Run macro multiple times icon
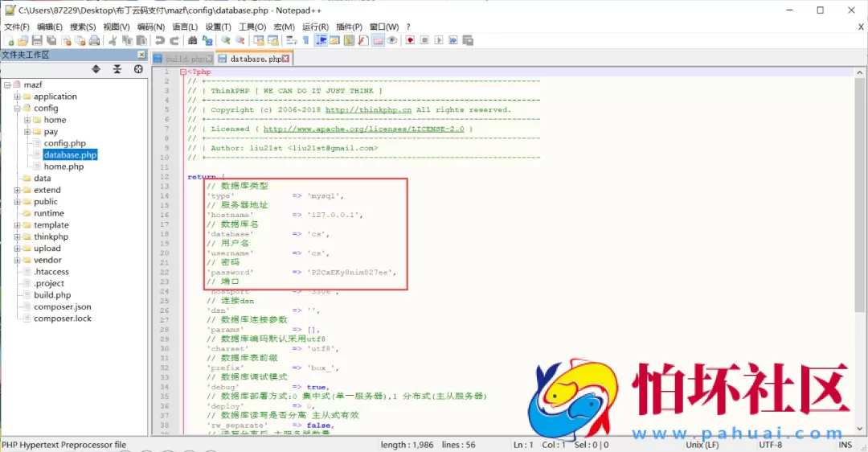This screenshot has height=452, width=868. click(x=453, y=40)
